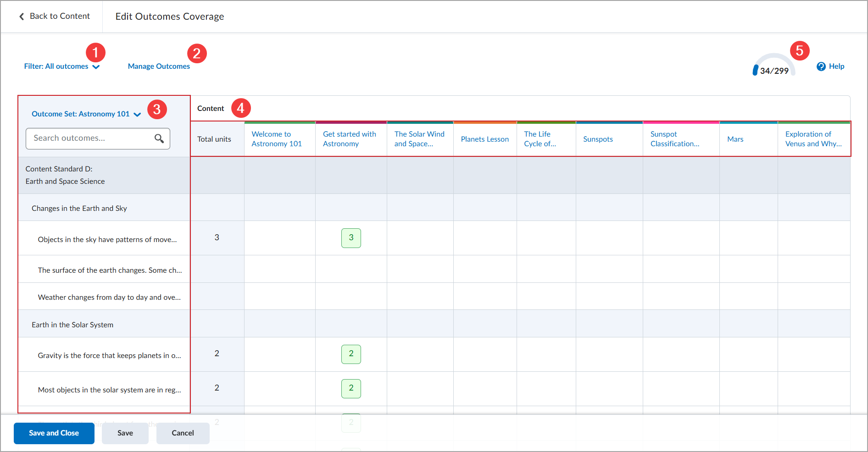Click green 2 badge in Gravity row
868x452 pixels.
(351, 354)
